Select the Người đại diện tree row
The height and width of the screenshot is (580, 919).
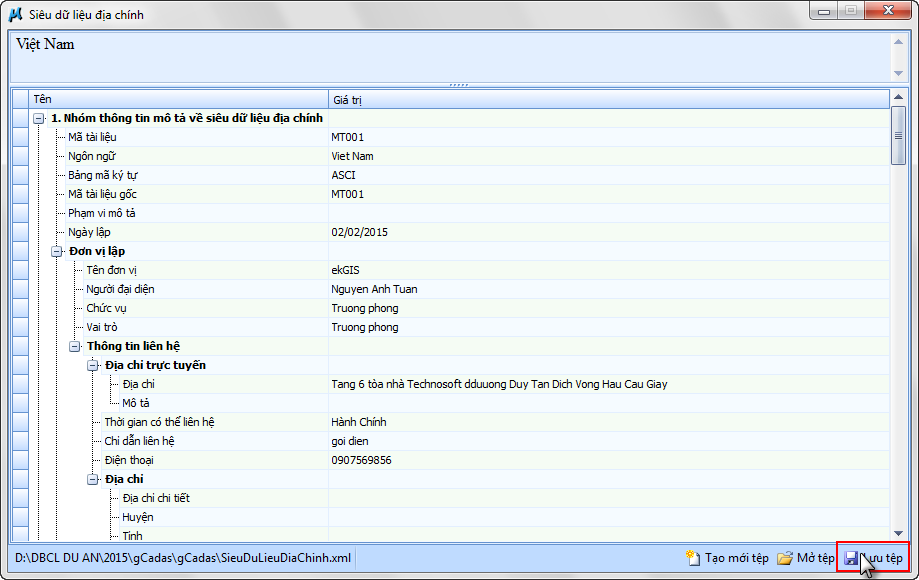(120, 289)
